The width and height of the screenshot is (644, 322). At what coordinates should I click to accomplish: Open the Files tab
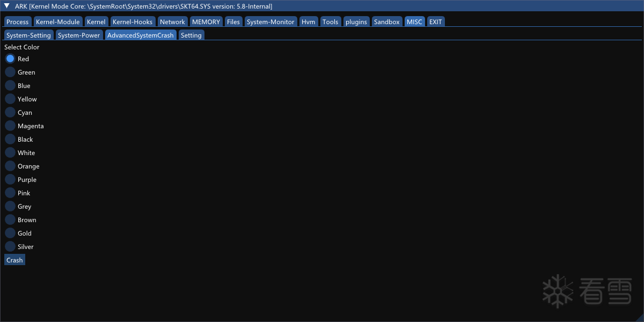(x=233, y=21)
